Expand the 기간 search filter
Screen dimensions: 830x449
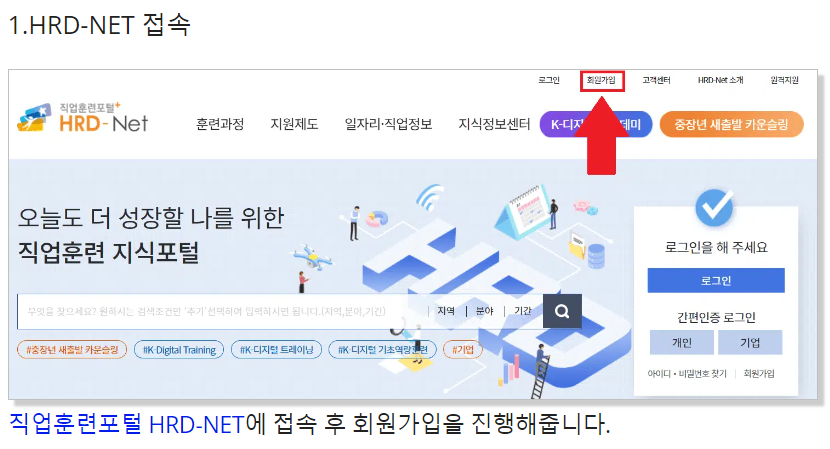point(523,311)
